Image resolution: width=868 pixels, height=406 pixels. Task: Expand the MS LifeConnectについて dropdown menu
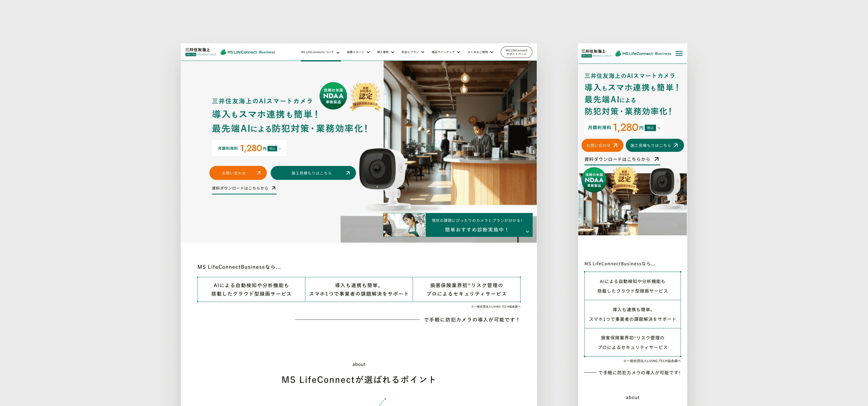coord(320,52)
